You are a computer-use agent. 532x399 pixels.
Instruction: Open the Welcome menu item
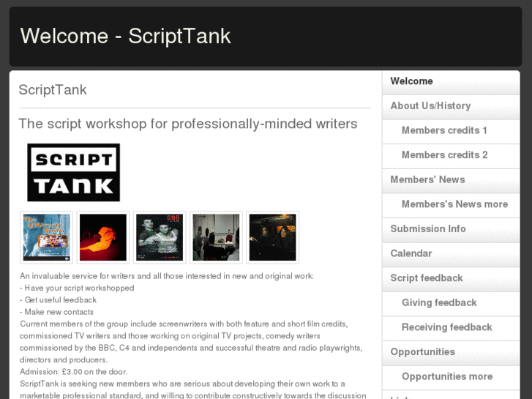(x=451, y=81)
